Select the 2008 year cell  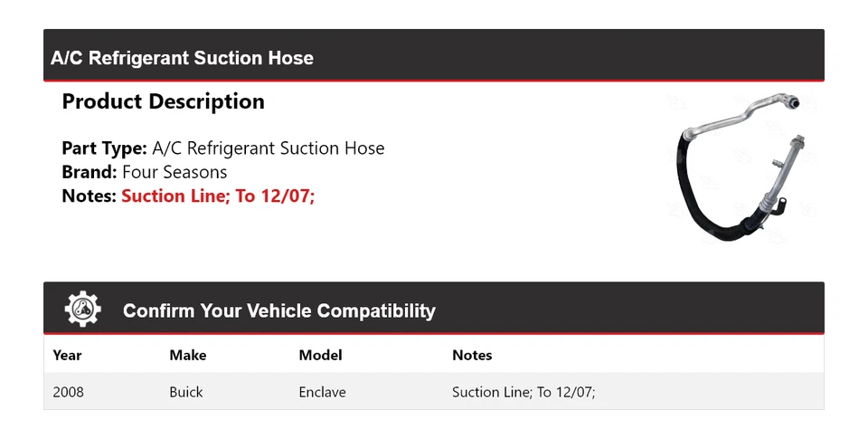68,392
